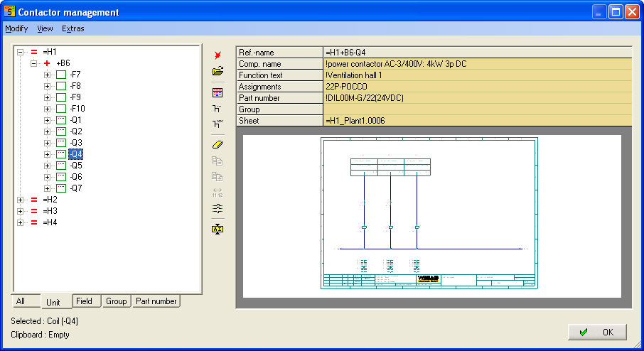
Task: Click the green box icon beside -F10
Action: [x=61, y=109]
